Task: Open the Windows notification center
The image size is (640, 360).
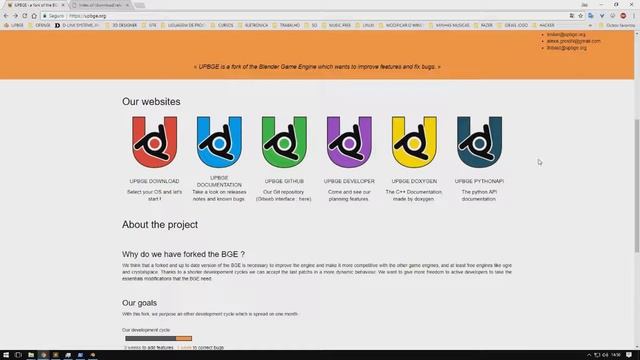Action: pyautogui.click(x=629, y=355)
